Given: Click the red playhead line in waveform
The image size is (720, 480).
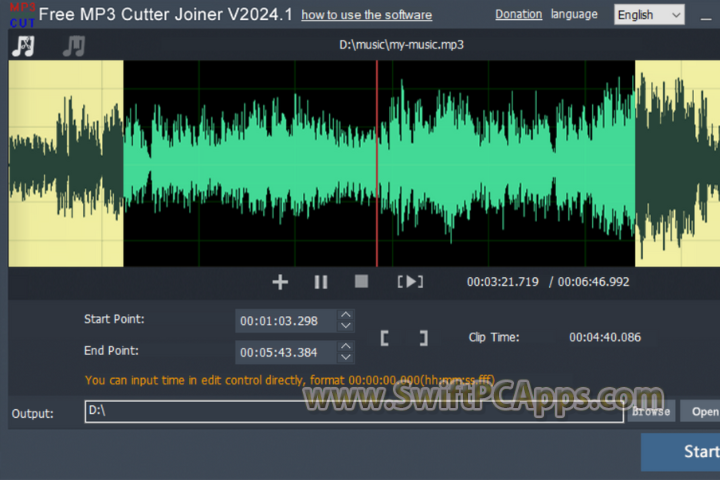Looking at the screenshot, I should [377, 164].
